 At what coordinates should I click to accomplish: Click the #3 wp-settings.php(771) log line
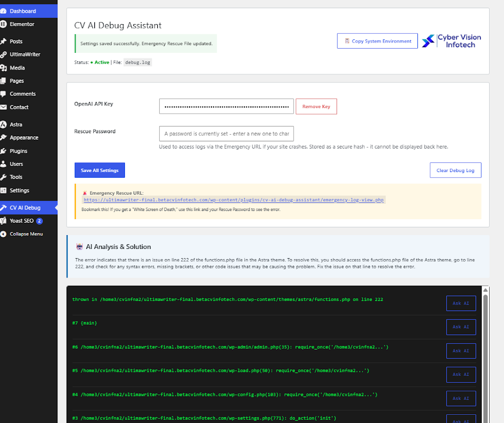[204, 418]
